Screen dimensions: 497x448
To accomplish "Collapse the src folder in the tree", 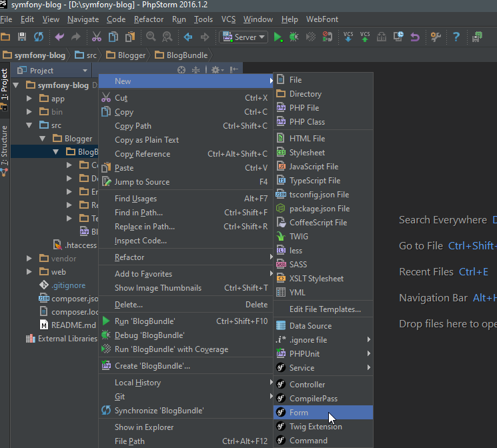I will click(29, 125).
